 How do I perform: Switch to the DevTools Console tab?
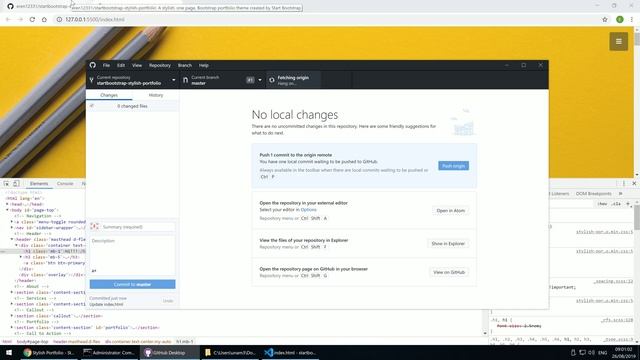[65, 184]
